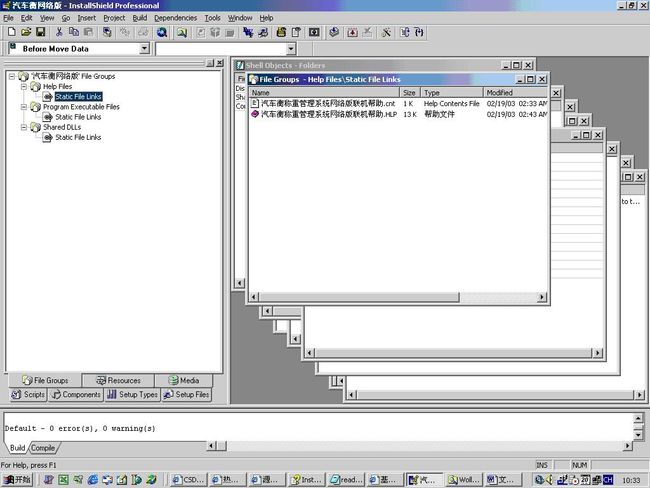Open the File menu
Image resolution: width=650 pixels, height=488 pixels.
pos(8,18)
